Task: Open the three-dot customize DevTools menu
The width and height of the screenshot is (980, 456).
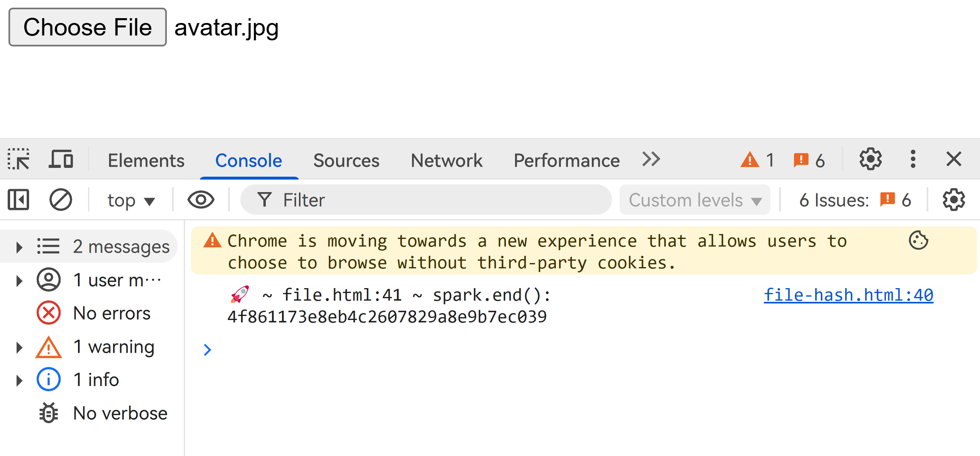Action: (x=913, y=159)
